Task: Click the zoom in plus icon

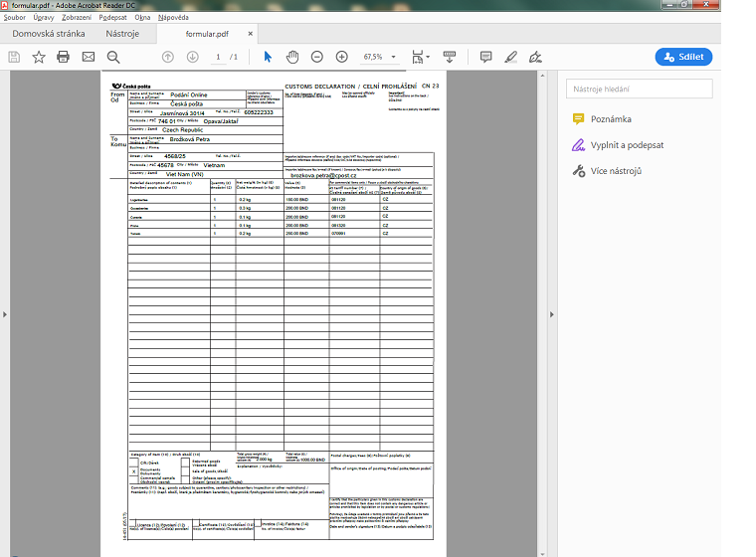Action: click(342, 57)
